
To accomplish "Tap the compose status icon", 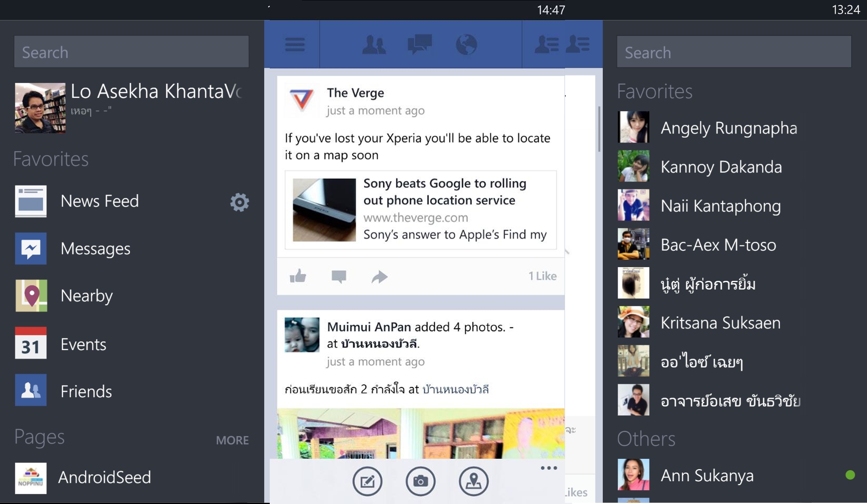I will pos(367,481).
